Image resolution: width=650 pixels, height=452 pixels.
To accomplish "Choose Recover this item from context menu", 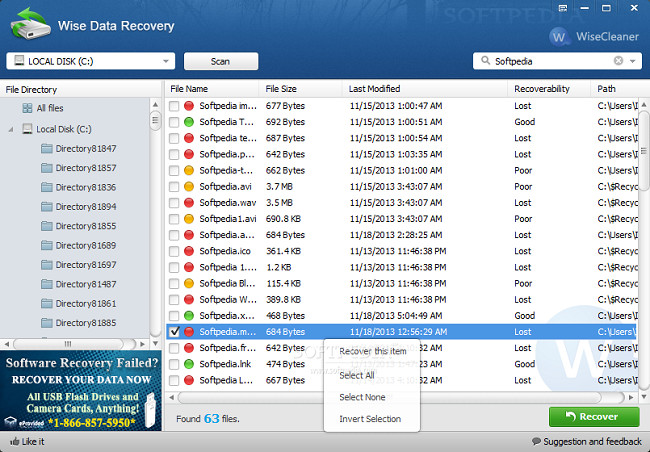I will tap(372, 351).
